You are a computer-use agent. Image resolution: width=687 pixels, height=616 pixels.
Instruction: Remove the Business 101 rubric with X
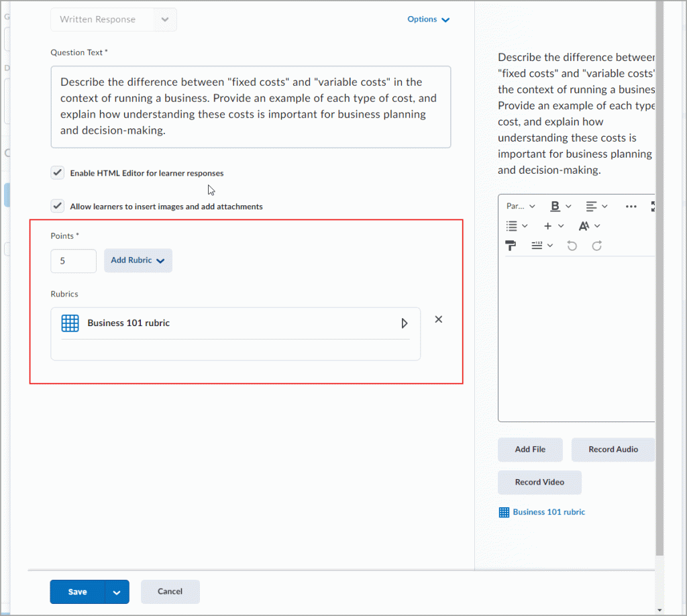click(x=439, y=319)
